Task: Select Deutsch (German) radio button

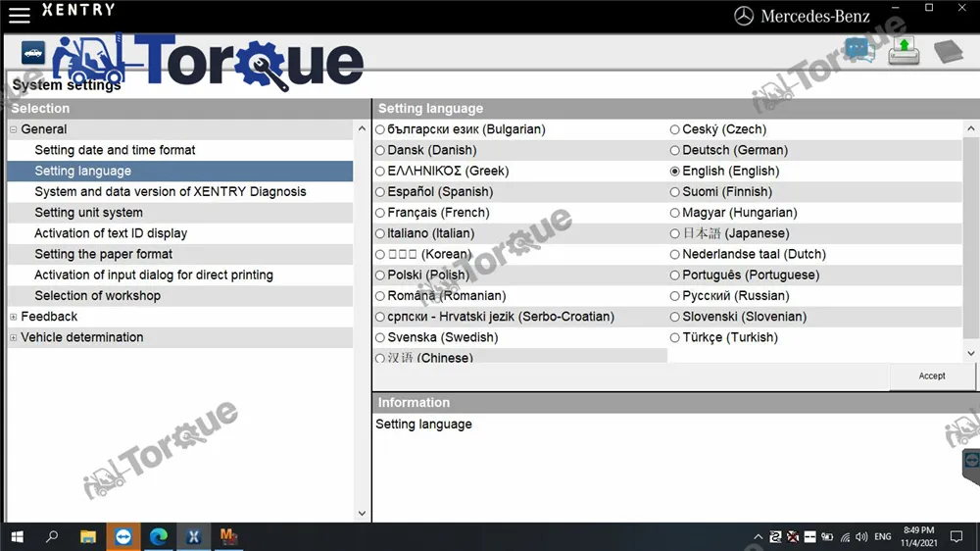Action: (x=674, y=150)
